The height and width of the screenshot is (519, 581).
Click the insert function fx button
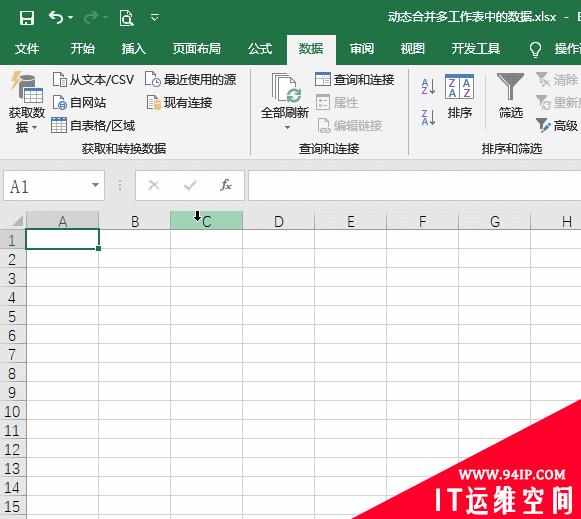(226, 185)
